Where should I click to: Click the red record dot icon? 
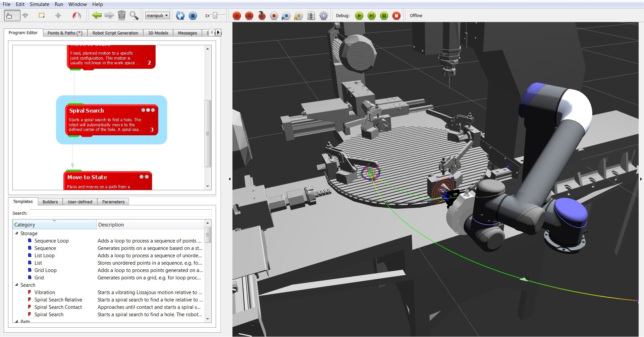click(x=274, y=16)
